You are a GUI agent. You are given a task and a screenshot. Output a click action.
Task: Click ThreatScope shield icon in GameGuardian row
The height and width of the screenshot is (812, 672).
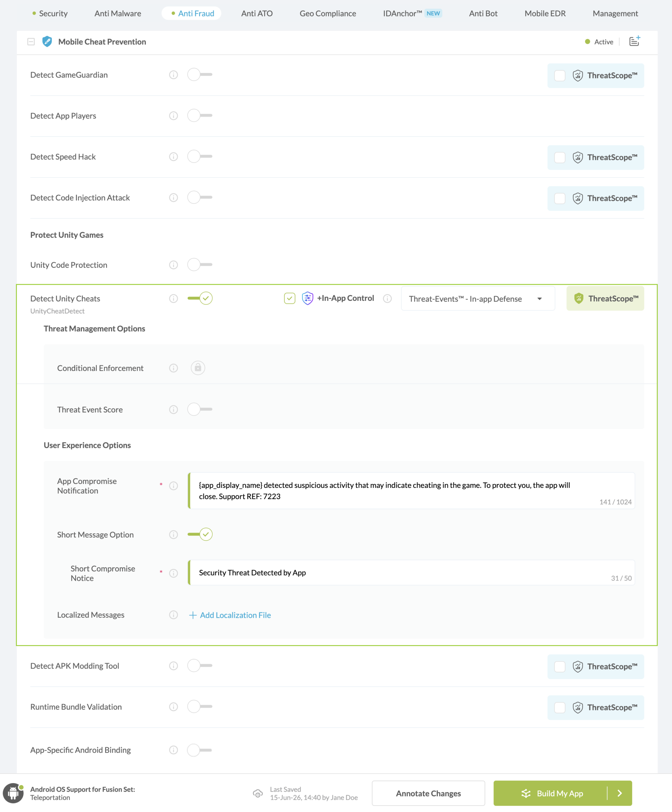[x=577, y=75]
